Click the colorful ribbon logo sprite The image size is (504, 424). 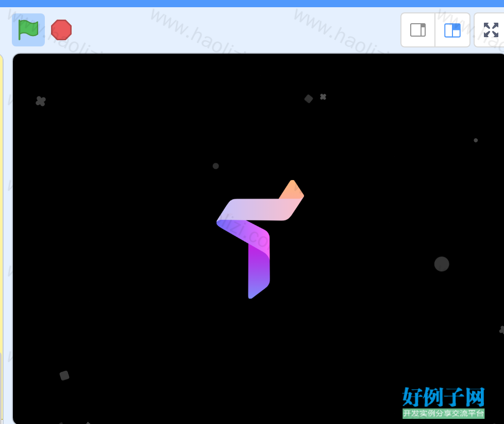click(x=260, y=239)
